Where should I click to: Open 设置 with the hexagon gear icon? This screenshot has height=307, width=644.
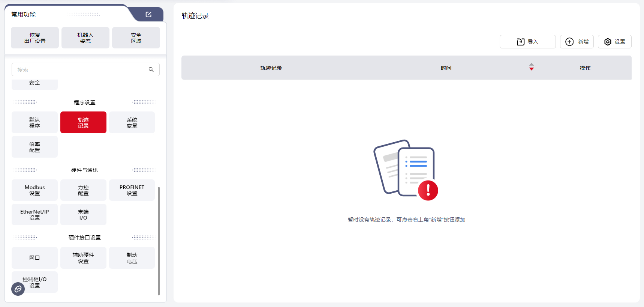pyautogui.click(x=614, y=42)
